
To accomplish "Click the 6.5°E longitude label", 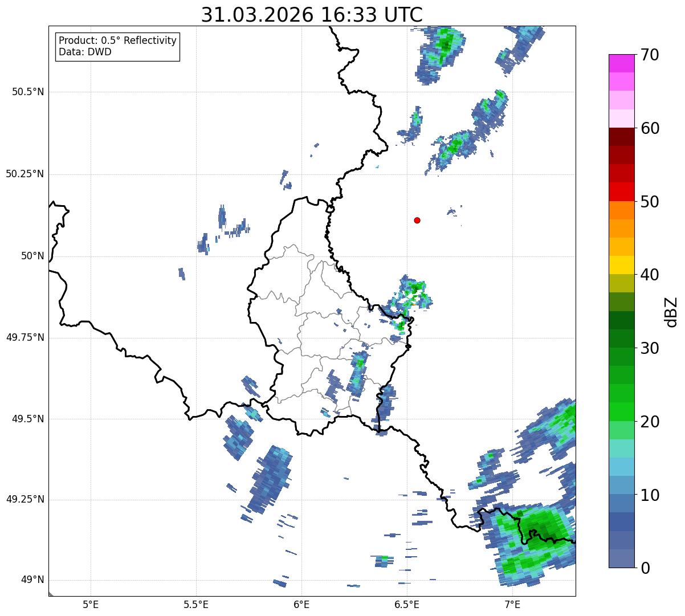I will click(407, 605).
